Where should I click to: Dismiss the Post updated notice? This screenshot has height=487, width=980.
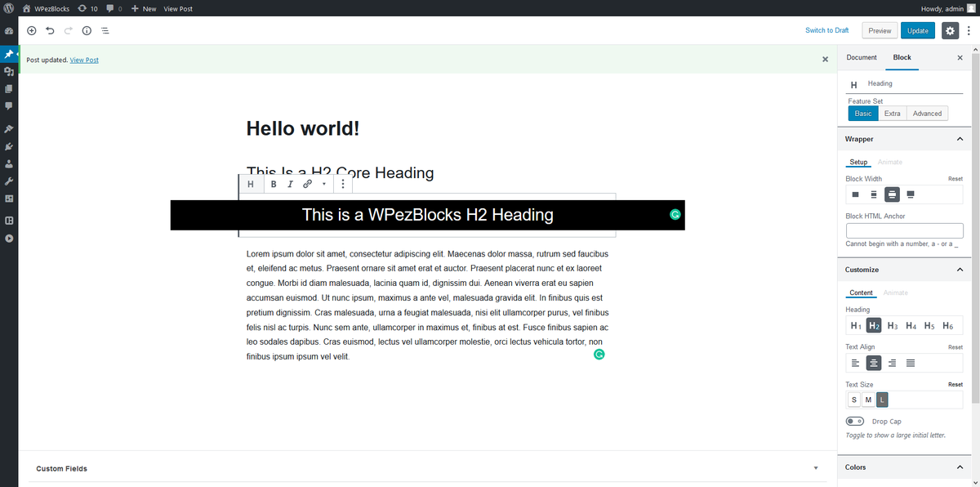825,60
